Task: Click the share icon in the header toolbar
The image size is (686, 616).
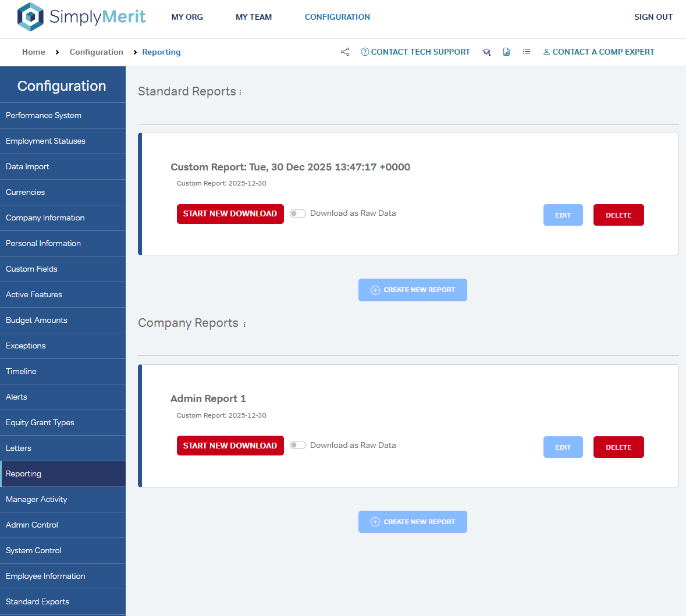Action: 345,52
